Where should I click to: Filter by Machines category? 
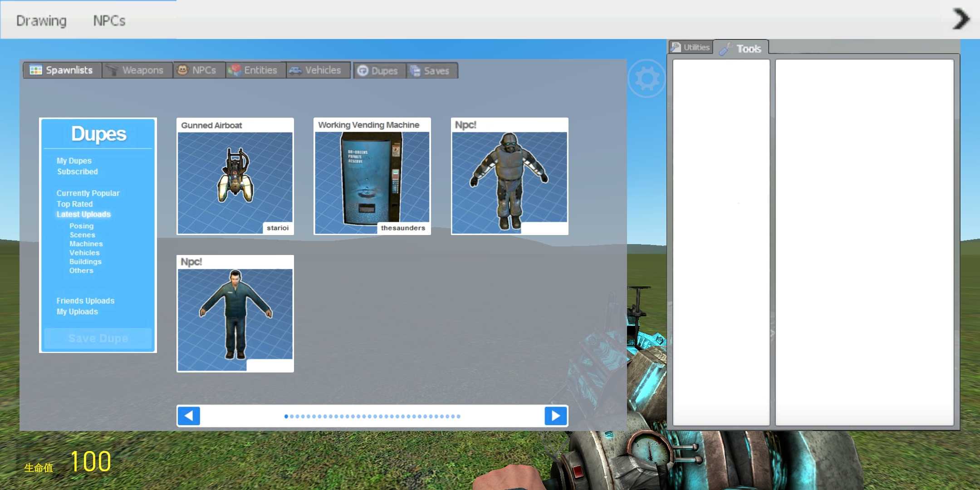pyautogui.click(x=86, y=244)
